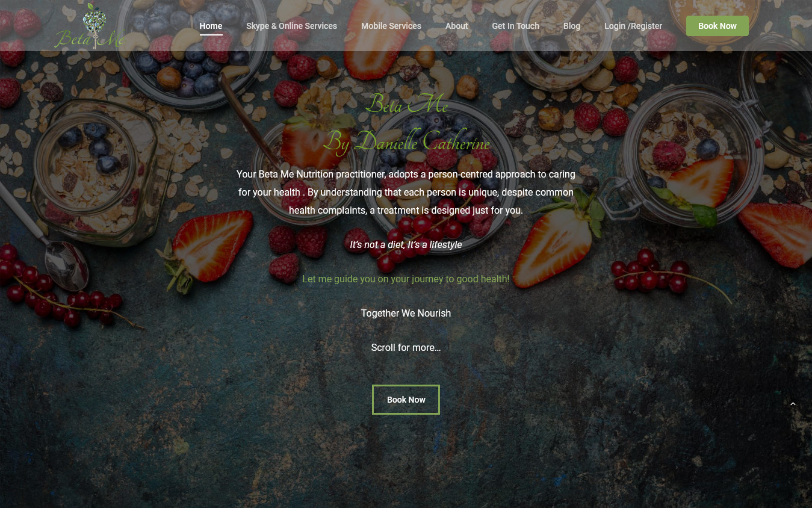Click the 'By Danielle Catherine' heading

[x=406, y=143]
